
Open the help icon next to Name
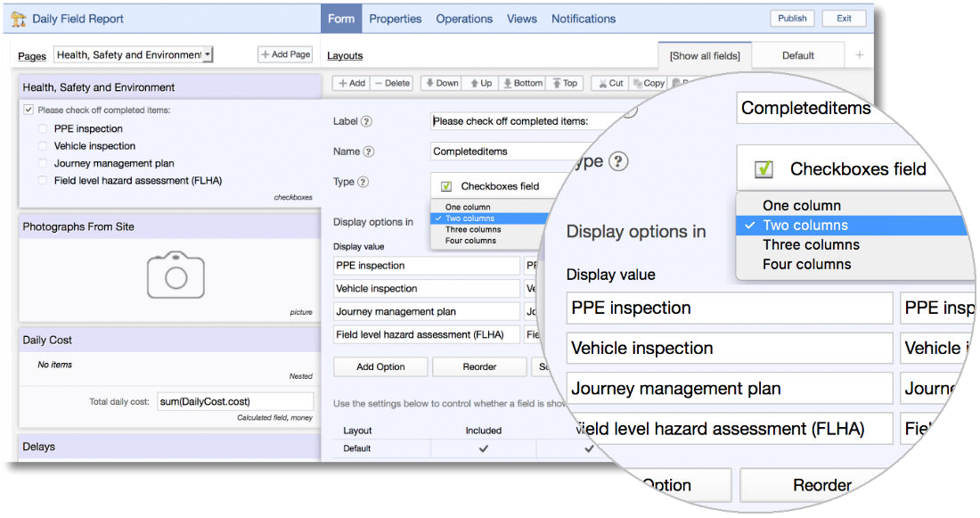click(x=369, y=152)
